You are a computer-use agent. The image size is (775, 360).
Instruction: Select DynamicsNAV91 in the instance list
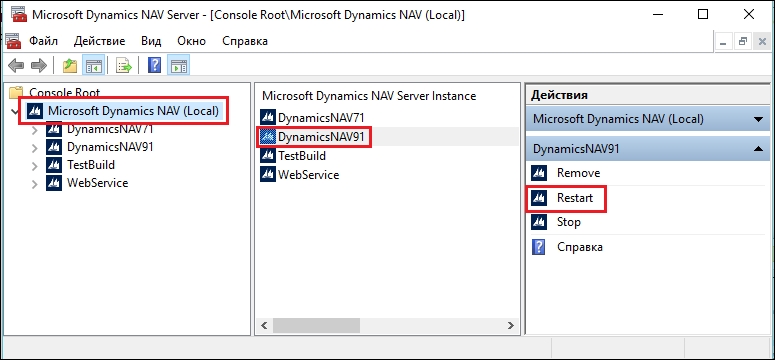click(x=321, y=137)
